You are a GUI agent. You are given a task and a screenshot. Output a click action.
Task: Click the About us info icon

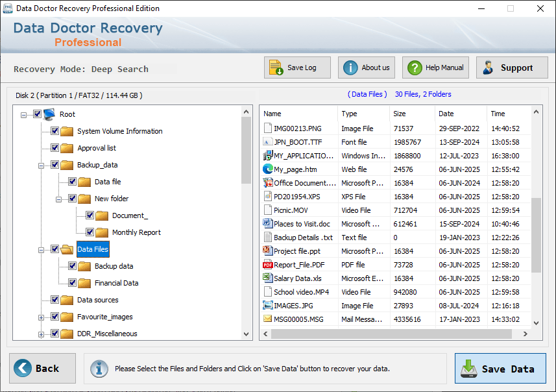tap(350, 67)
